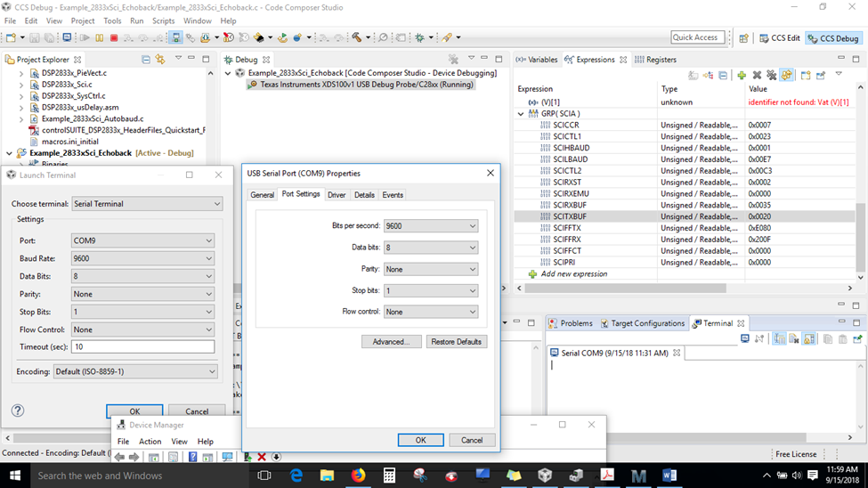Click the highlighted real-time mode toolbar icon

(x=175, y=37)
